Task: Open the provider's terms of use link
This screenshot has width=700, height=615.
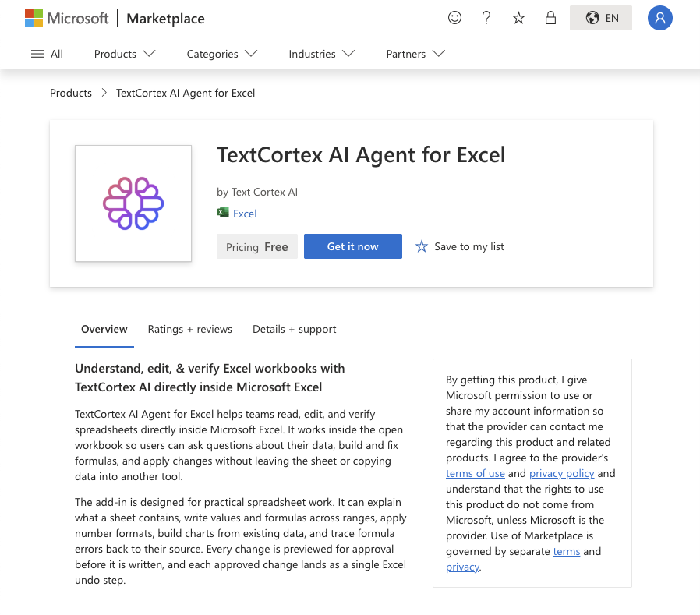Action: click(x=475, y=473)
